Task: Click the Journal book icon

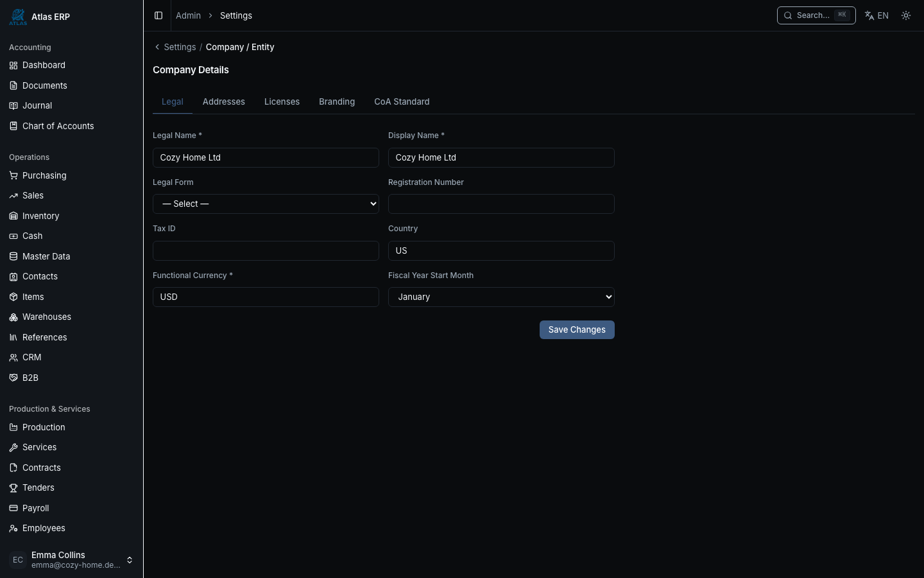Action: [13, 106]
